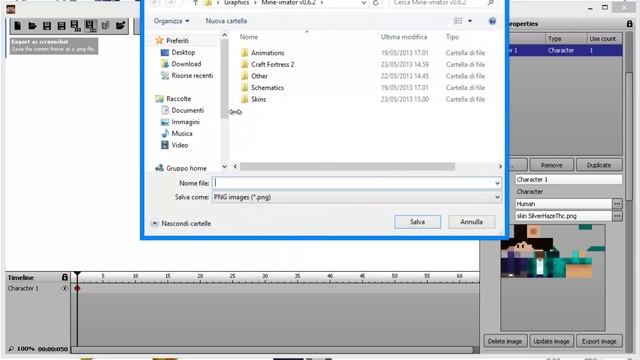Click the horizontal scrollbar in file list
The image size is (640, 360).
pyautogui.click(x=347, y=166)
